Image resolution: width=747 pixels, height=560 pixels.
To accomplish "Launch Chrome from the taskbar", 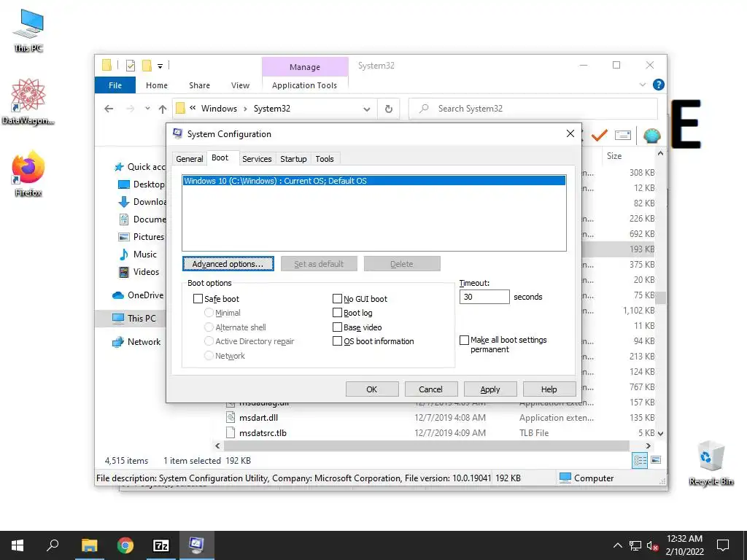I will (x=125, y=545).
